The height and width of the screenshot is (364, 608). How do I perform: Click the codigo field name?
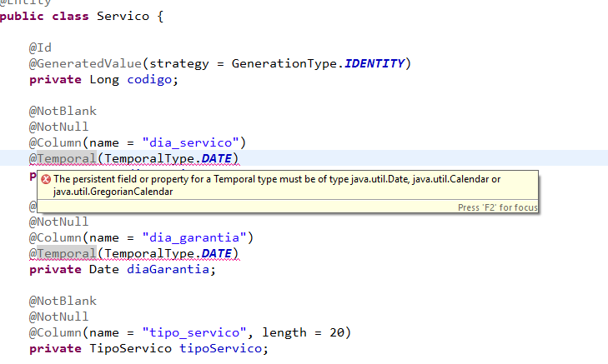coord(149,80)
